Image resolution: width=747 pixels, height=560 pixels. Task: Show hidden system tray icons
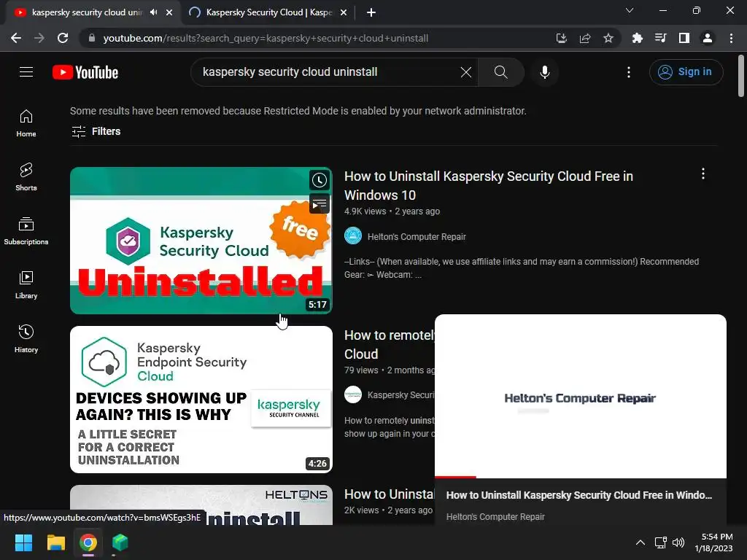640,542
